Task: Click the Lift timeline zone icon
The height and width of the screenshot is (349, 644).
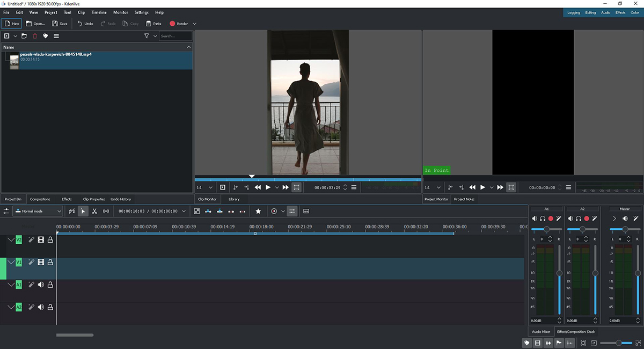Action: tap(243, 211)
